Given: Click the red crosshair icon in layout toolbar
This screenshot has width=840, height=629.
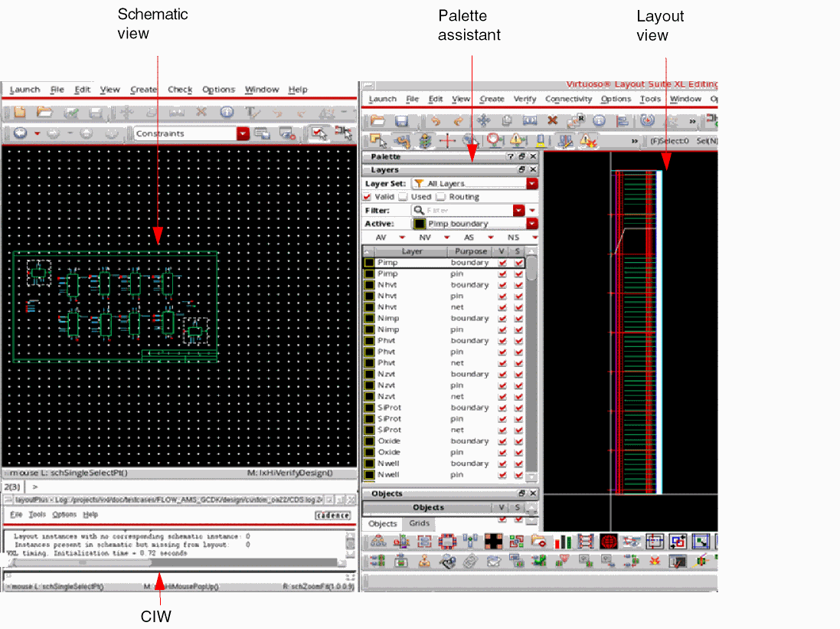Looking at the screenshot, I should click(447, 140).
